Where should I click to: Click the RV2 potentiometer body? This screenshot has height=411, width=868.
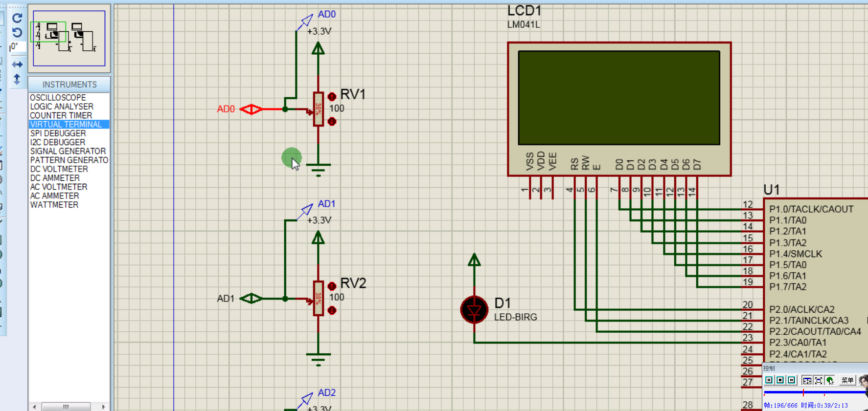(319, 298)
